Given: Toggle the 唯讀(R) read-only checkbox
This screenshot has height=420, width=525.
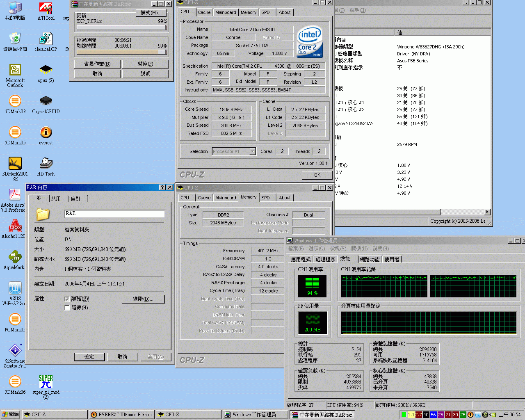Looking at the screenshot, I should [67, 299].
